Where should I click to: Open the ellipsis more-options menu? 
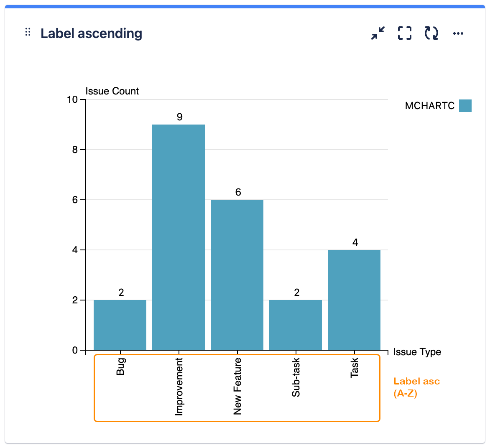[x=458, y=33]
